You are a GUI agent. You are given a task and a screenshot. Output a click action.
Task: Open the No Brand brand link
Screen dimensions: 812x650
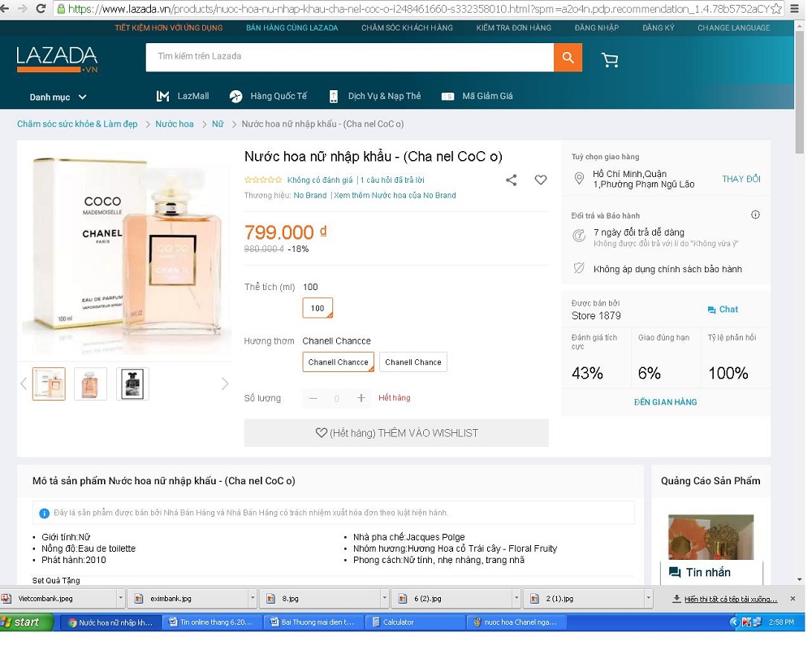click(x=310, y=196)
